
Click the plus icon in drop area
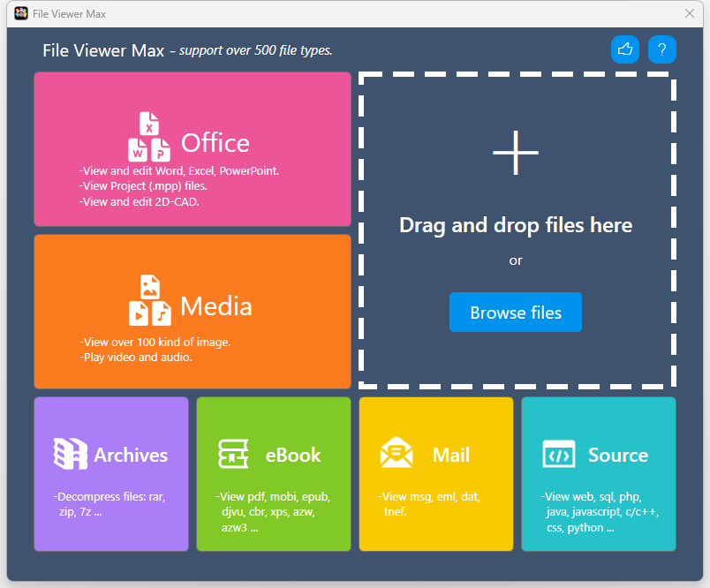[516, 153]
